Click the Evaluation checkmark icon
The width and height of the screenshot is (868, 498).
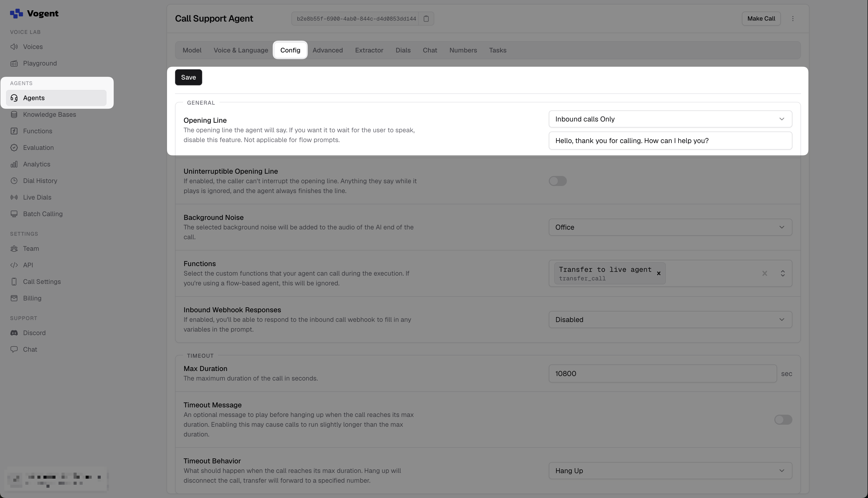tap(14, 148)
